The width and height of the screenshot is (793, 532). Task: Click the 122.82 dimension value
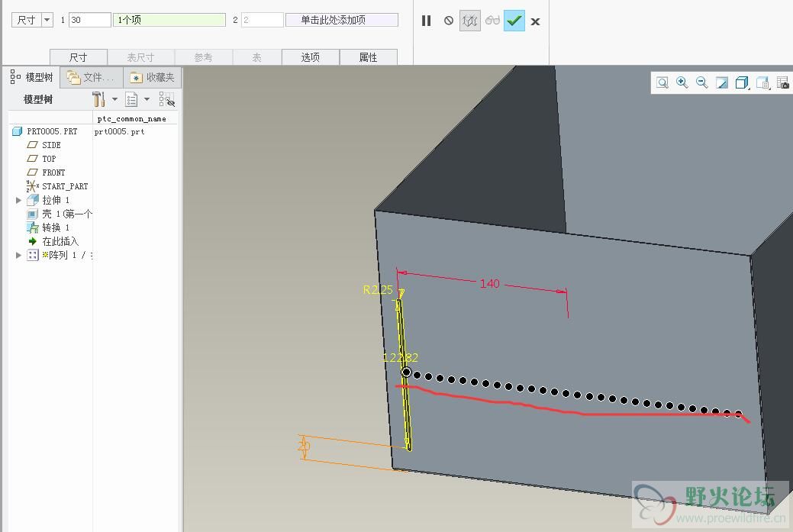point(400,358)
